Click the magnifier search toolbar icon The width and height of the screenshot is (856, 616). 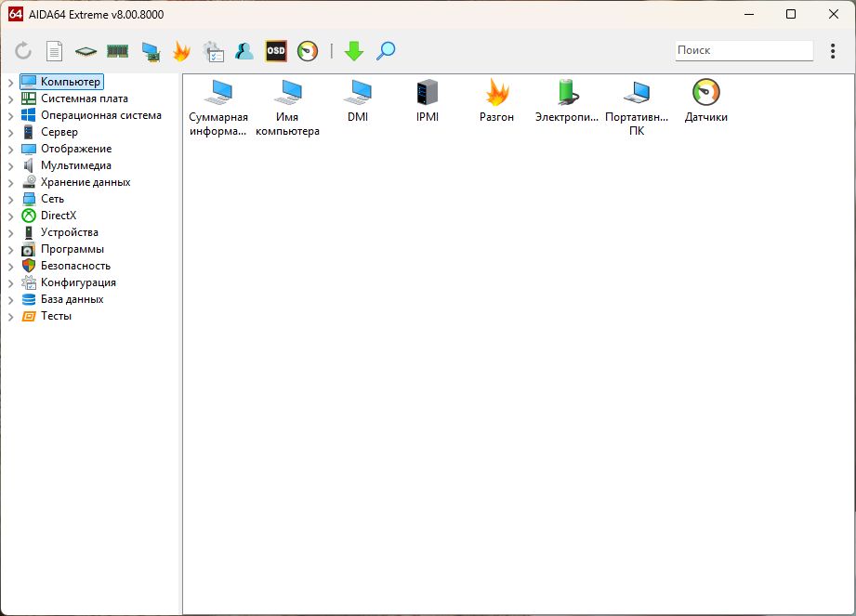click(386, 51)
